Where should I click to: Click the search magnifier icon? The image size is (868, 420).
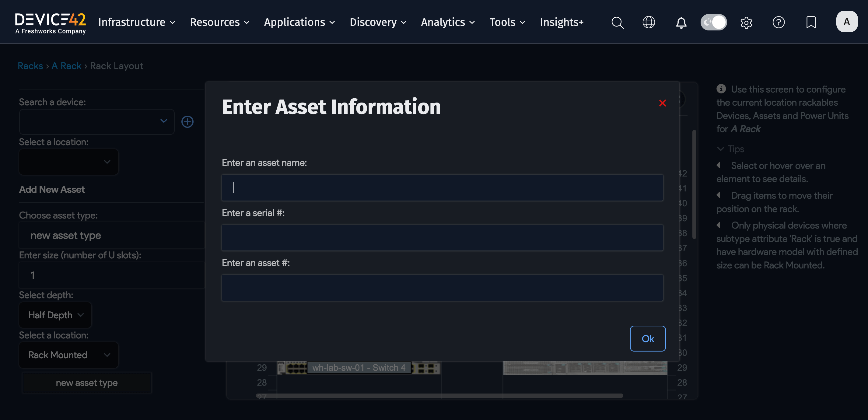pos(617,22)
